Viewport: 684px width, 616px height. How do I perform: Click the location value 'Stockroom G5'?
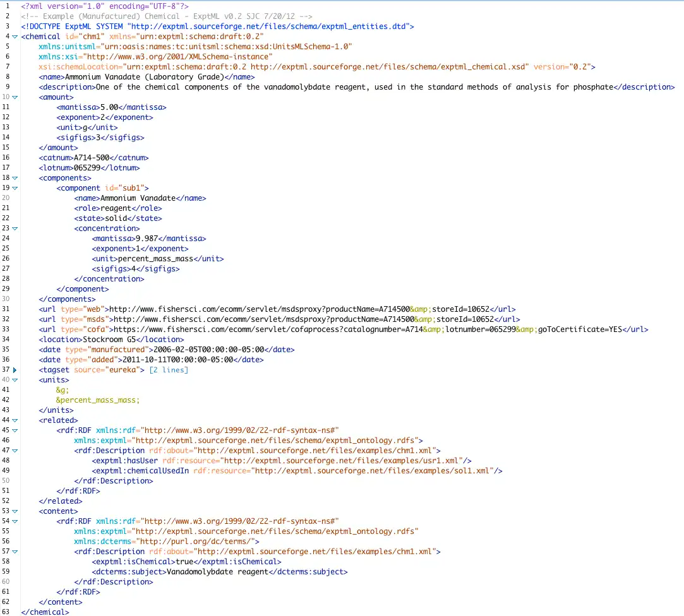[109, 339]
